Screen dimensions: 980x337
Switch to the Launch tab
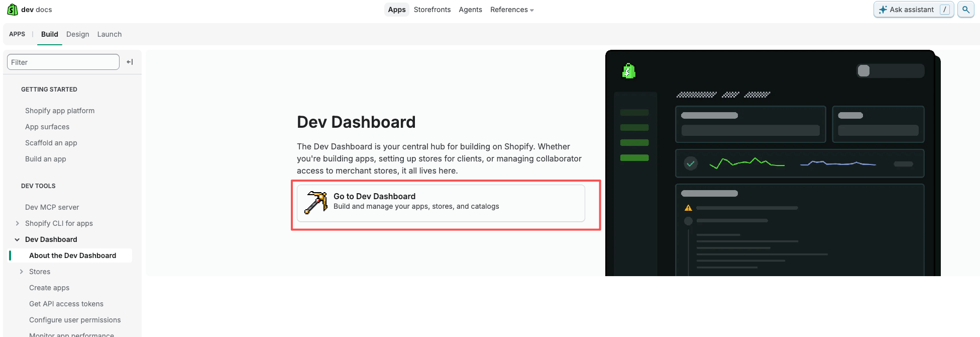click(x=110, y=34)
